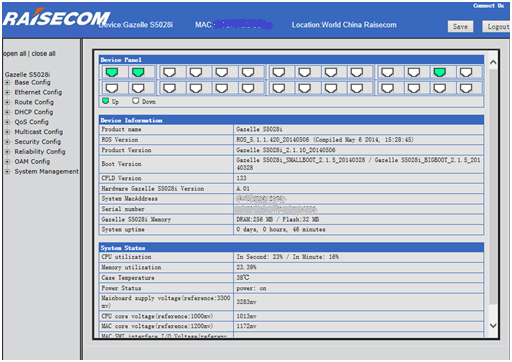
Task: Click the Device Panel section header
Action: (292, 60)
